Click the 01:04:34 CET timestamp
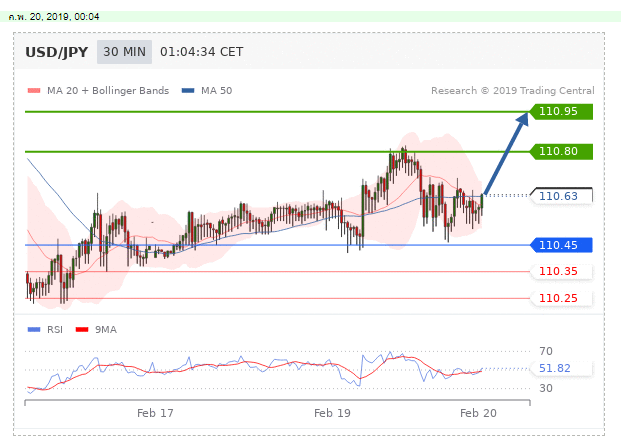This screenshot has height=447, width=621. click(202, 52)
